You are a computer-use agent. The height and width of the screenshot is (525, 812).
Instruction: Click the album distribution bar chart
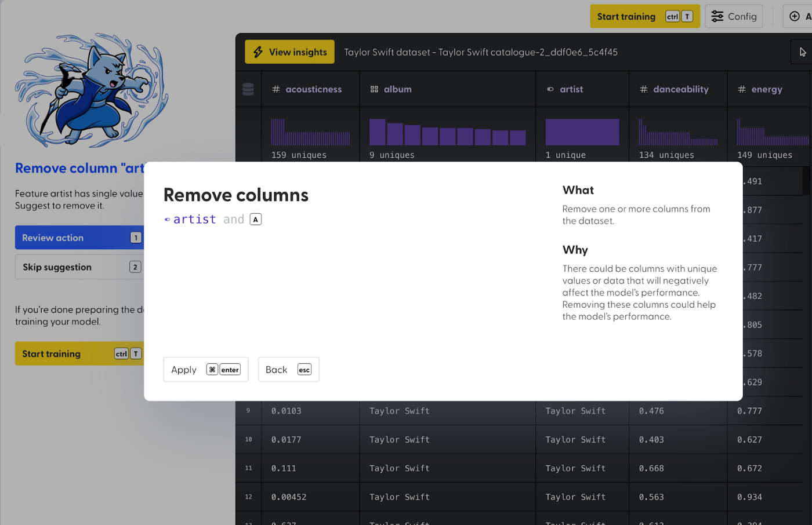tap(448, 132)
